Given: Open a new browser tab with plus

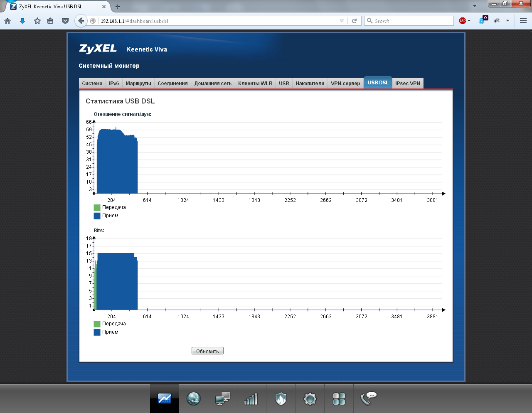Looking at the screenshot, I should pos(118,6).
